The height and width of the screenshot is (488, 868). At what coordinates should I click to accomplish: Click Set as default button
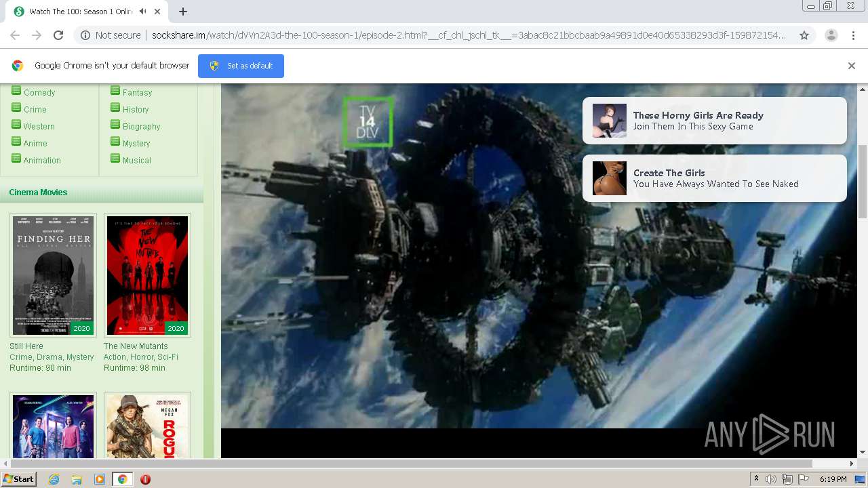(x=241, y=66)
